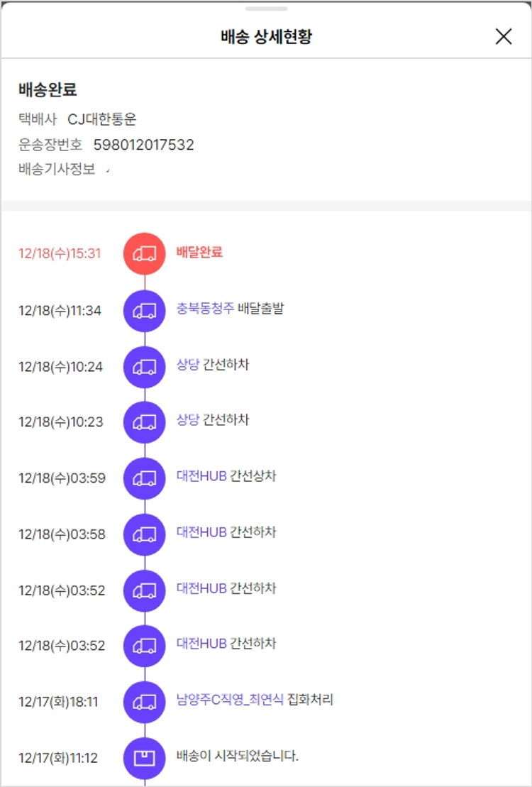Select the 12/18(수)15:31 delivery timestamp

[x=60, y=253]
